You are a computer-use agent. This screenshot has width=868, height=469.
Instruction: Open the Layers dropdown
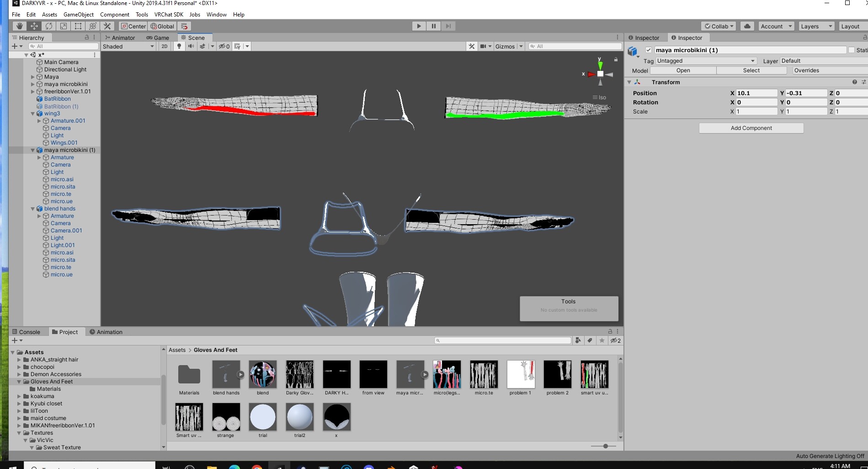click(x=816, y=26)
